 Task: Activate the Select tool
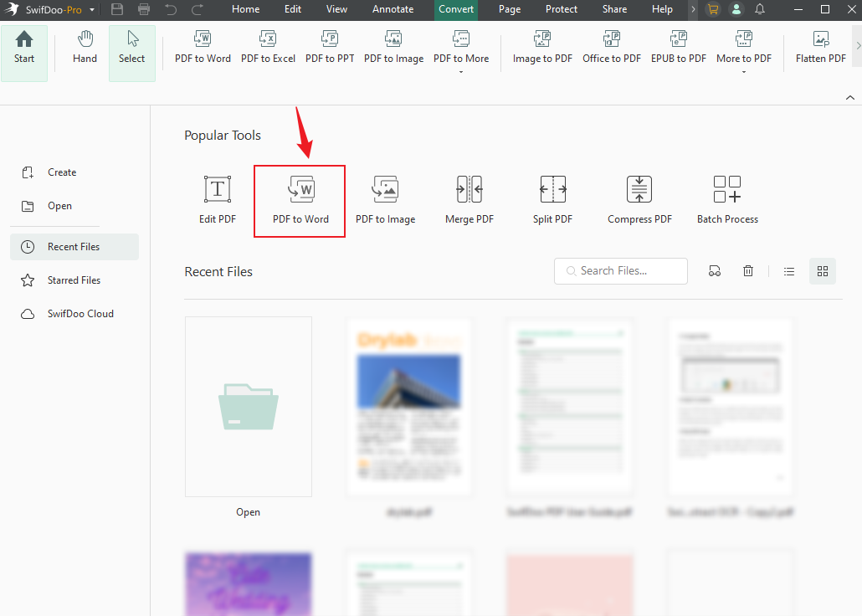pyautogui.click(x=132, y=53)
